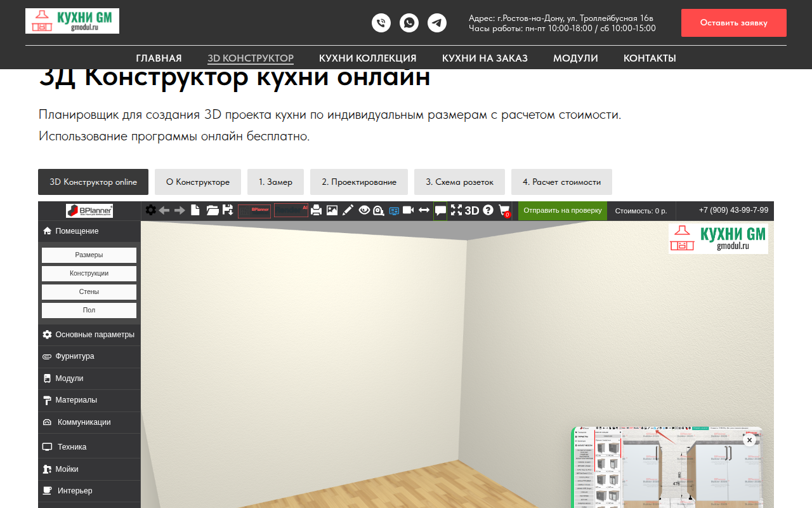Click the double-arrow dimension icon
This screenshot has height=508, width=812.
coord(424,210)
